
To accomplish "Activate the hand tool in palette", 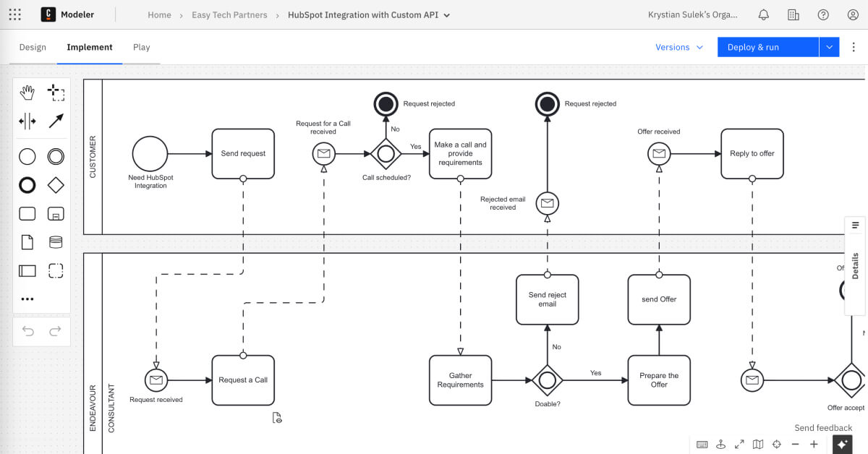I will 27,92.
